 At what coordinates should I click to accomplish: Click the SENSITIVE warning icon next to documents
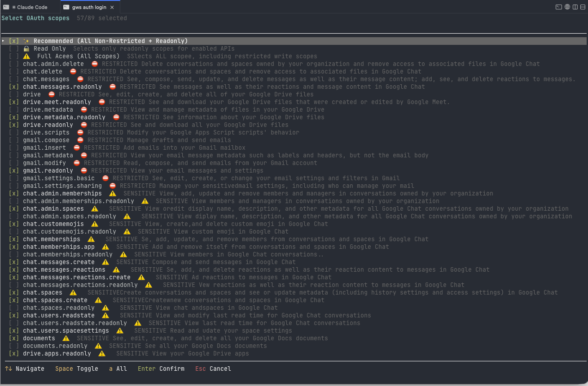(66, 338)
